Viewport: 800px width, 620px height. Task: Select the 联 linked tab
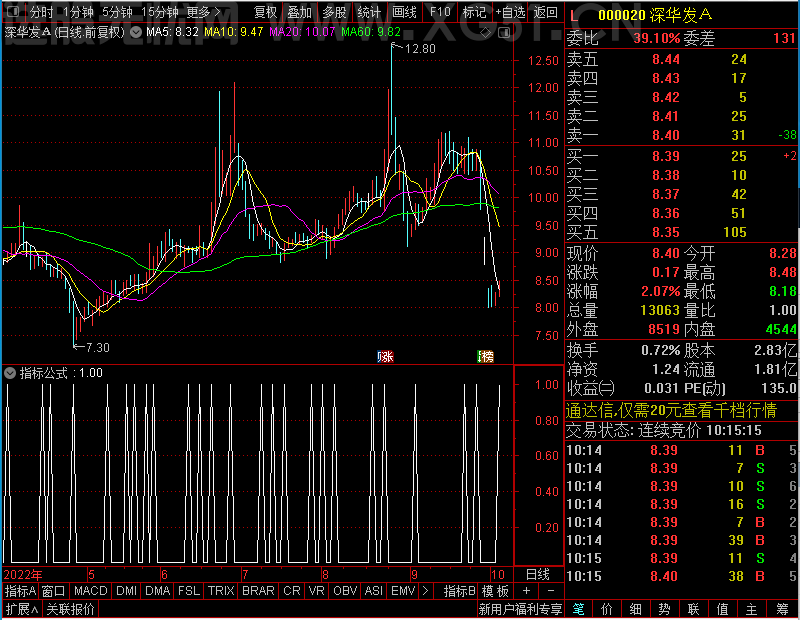(693, 609)
